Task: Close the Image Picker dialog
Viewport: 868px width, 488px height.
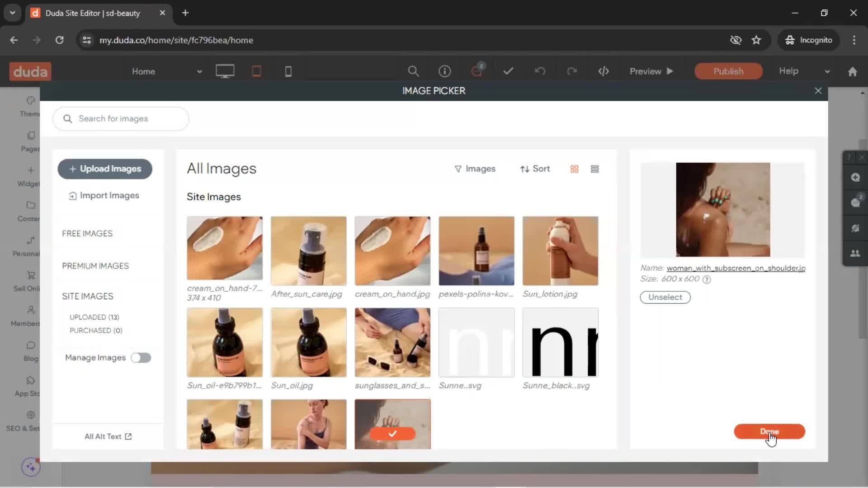Action: click(x=818, y=91)
